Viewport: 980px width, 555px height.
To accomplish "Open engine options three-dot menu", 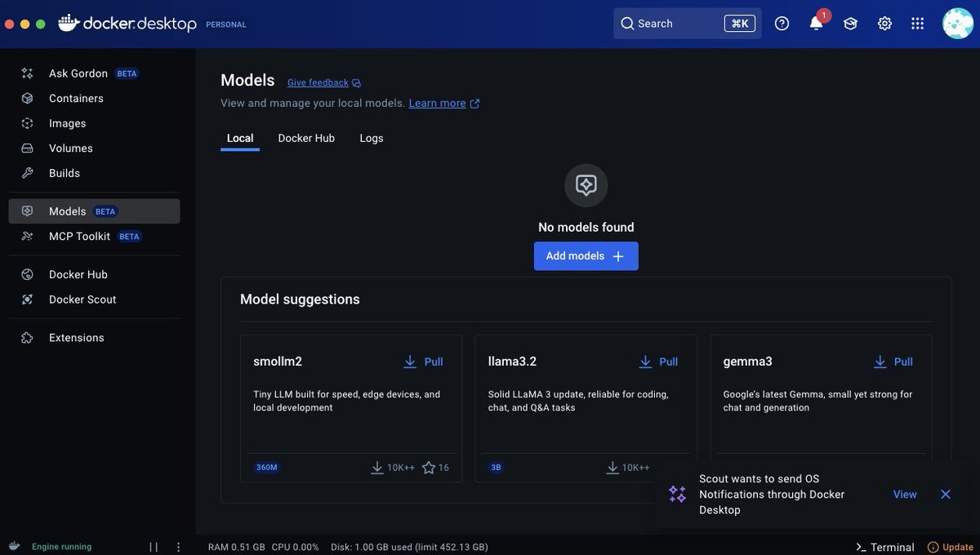I will click(x=178, y=547).
